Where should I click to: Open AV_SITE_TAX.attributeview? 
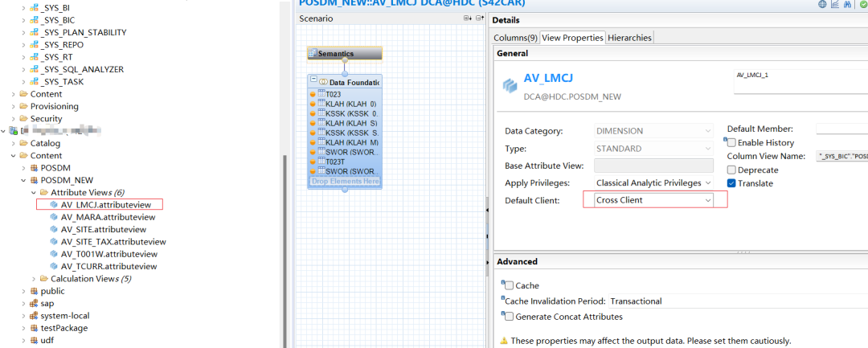coord(113,242)
